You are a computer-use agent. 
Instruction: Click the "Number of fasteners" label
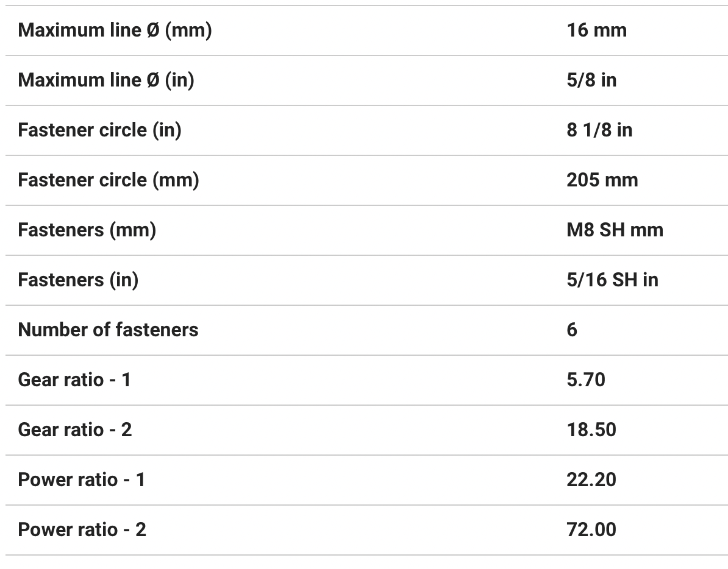[108, 330]
